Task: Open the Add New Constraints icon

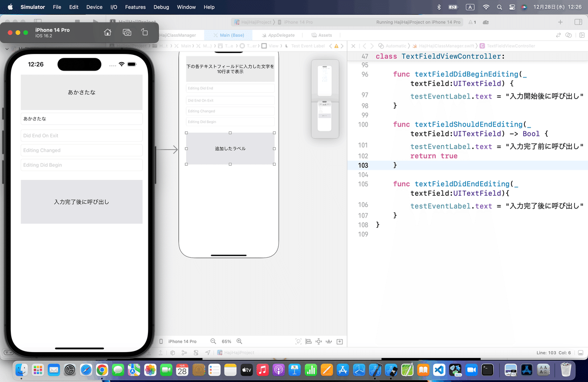Action: coord(319,341)
